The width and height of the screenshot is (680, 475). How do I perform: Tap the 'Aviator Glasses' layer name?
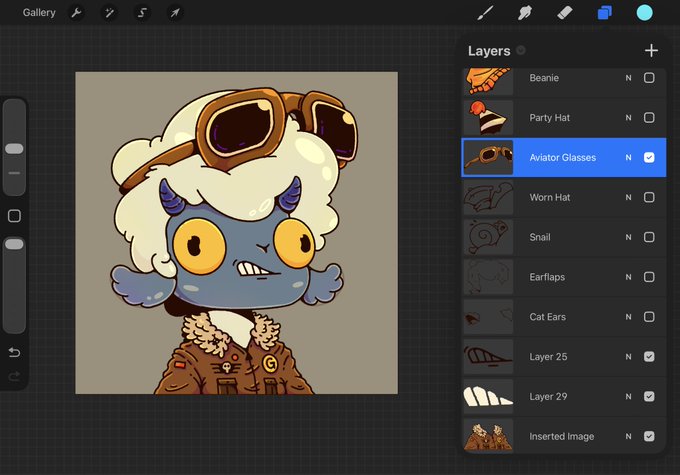562,157
